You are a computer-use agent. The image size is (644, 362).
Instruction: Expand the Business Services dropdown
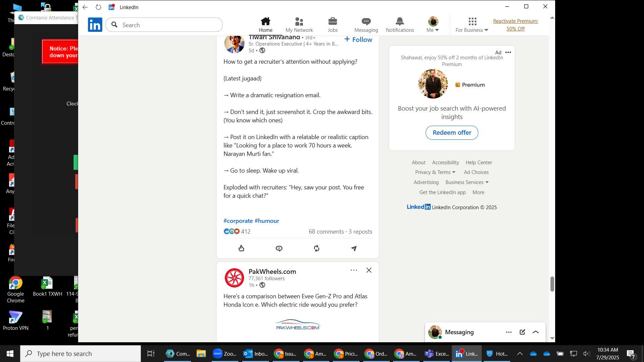(467, 182)
